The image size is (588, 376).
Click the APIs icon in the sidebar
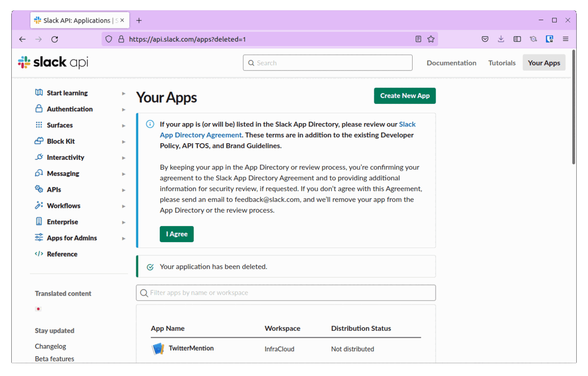tap(39, 189)
